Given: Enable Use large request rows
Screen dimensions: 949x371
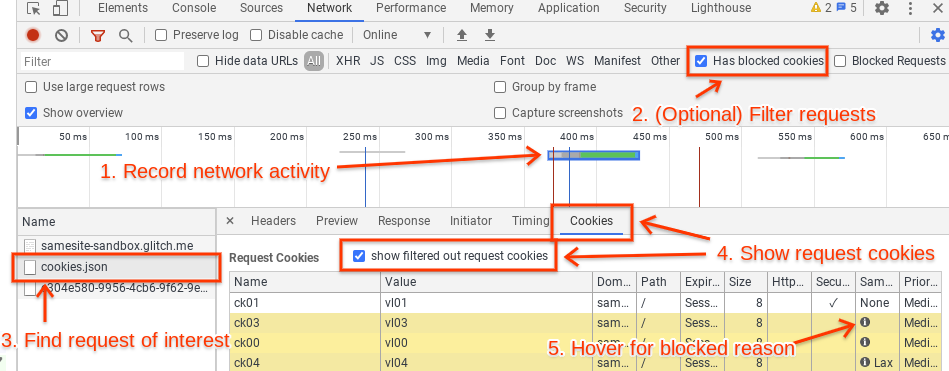Looking at the screenshot, I should [31, 87].
